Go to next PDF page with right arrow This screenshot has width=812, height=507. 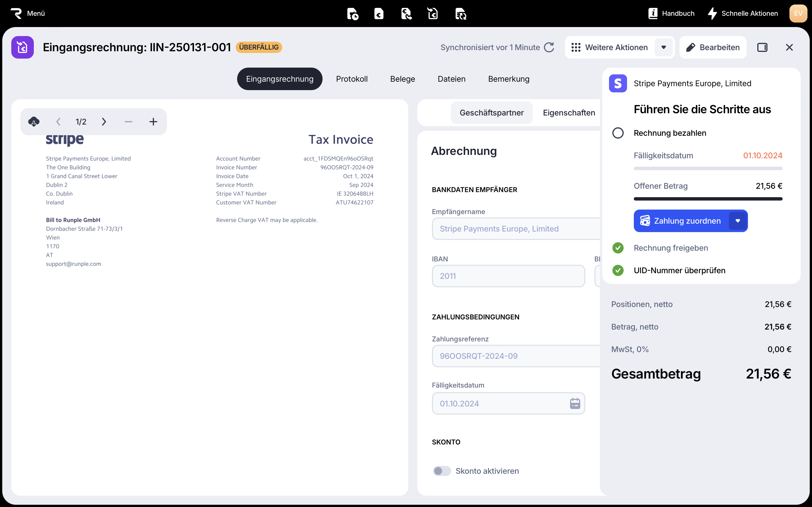[x=104, y=121]
